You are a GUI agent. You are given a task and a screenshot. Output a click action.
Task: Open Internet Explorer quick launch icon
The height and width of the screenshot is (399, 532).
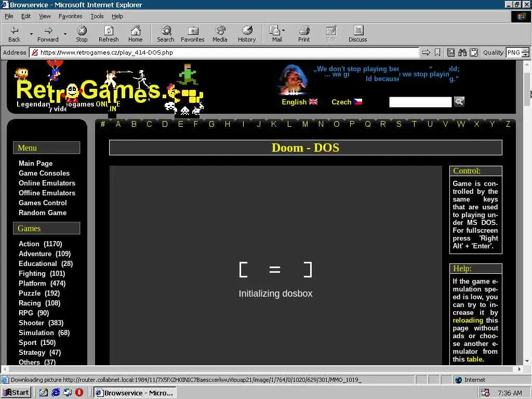[x=56, y=392]
